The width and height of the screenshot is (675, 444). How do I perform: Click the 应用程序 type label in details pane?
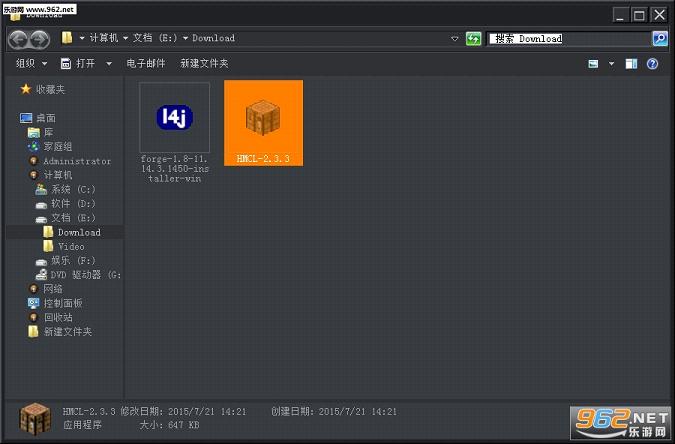tap(82, 425)
